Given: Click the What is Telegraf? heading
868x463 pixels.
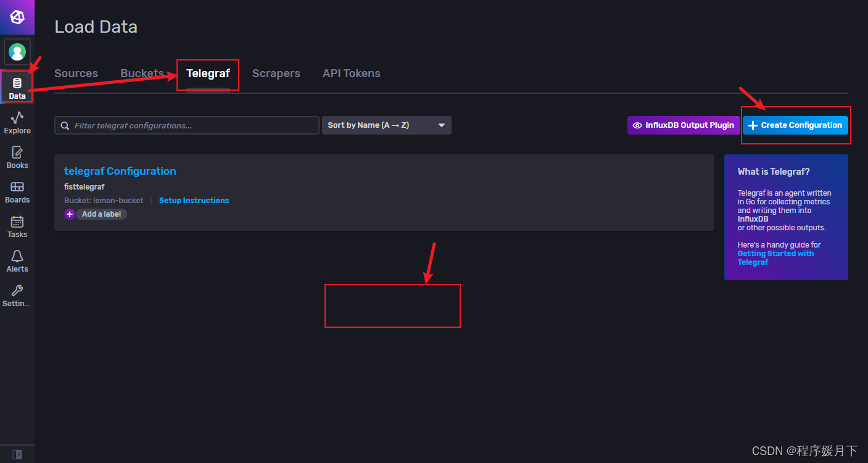Looking at the screenshot, I should point(774,172).
